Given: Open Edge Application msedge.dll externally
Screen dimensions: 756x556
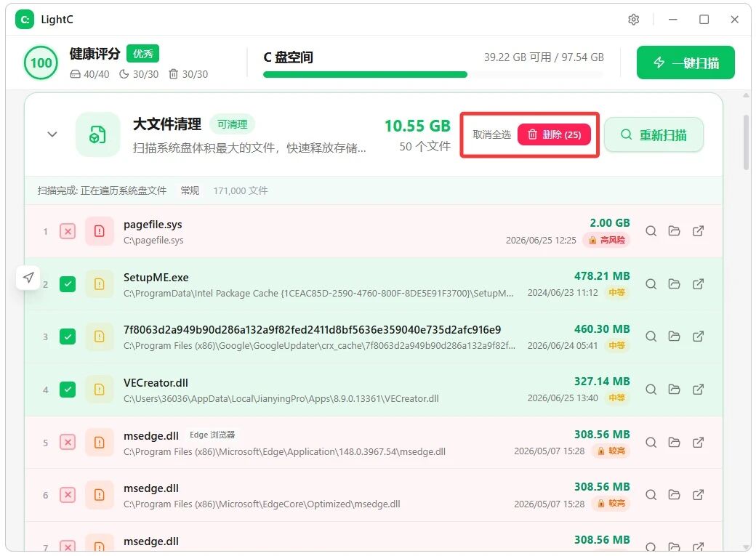Looking at the screenshot, I should (x=698, y=442).
